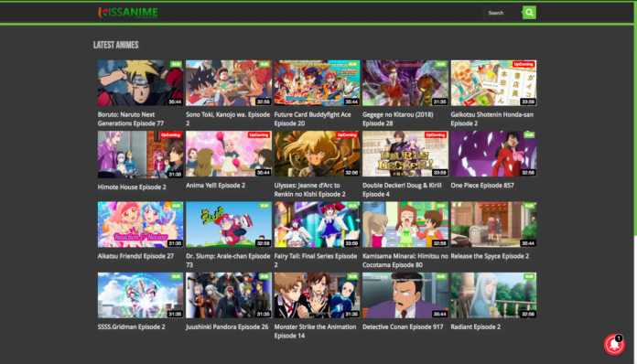Viewport: 637px width, 364px height.
Task: Open Boruto: Naruto Next Generations Episode 77 thumbnail
Action: point(140,83)
